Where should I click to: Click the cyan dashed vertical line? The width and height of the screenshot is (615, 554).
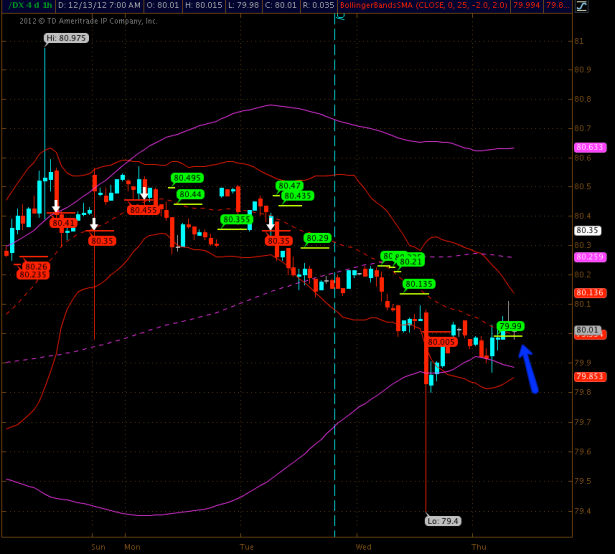pyautogui.click(x=334, y=300)
